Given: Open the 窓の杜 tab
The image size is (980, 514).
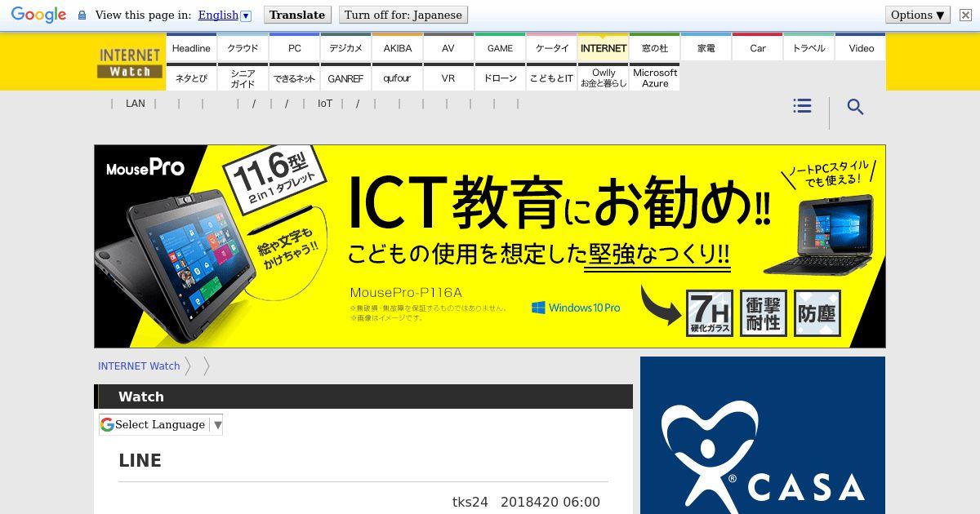Looking at the screenshot, I should (655, 48).
